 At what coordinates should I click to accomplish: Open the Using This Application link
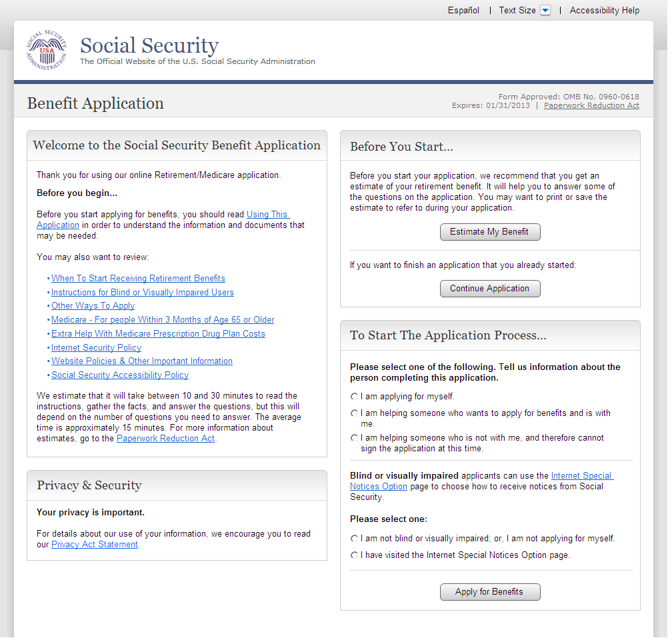[267, 215]
